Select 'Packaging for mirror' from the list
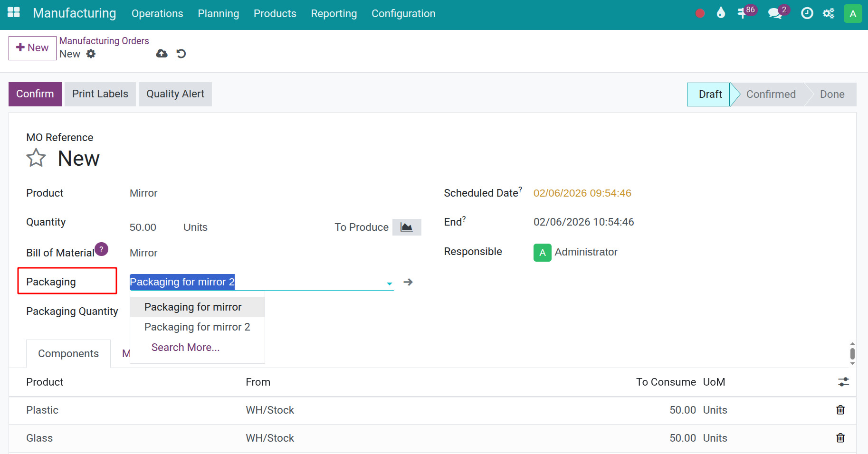Viewport: 868px width, 454px height. 193,307
